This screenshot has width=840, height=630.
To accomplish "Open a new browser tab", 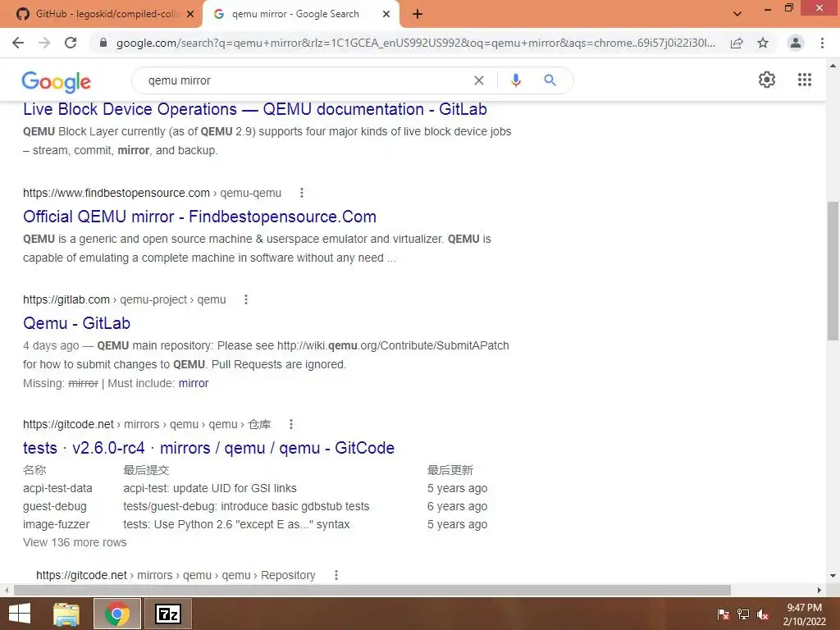I will [418, 15].
